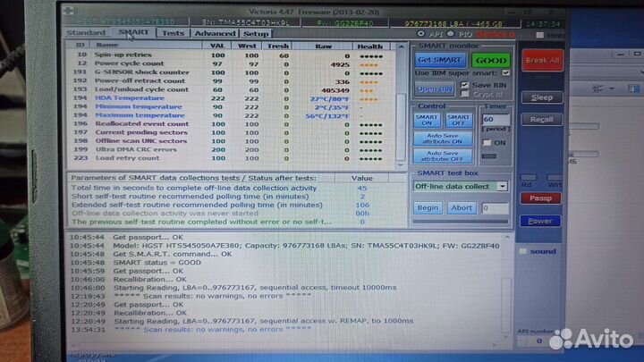
Task: Toggle the Save BIN checkbox
Action: [464, 85]
